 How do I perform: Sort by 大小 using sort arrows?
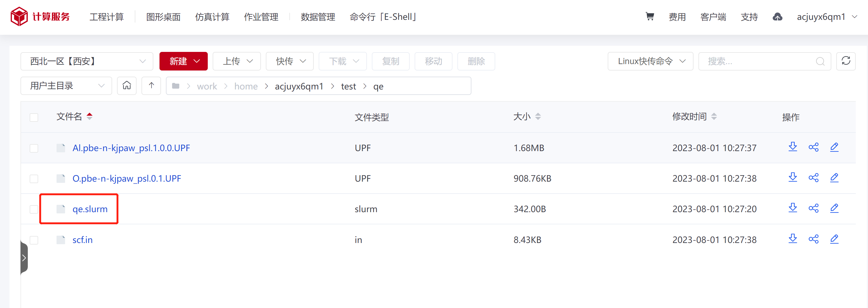point(538,117)
